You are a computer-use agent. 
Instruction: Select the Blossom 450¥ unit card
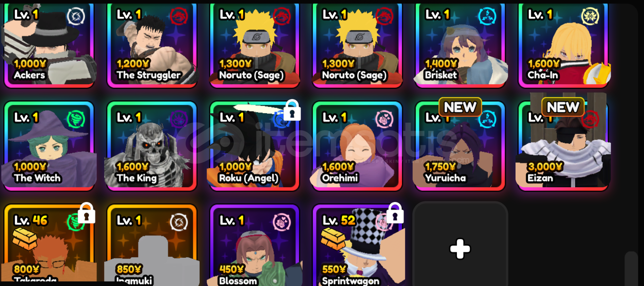[255, 245]
